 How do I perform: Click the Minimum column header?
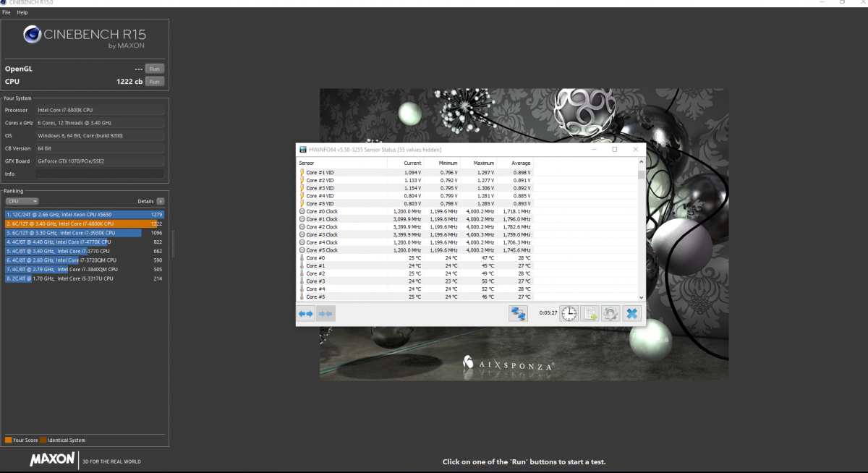[441, 163]
